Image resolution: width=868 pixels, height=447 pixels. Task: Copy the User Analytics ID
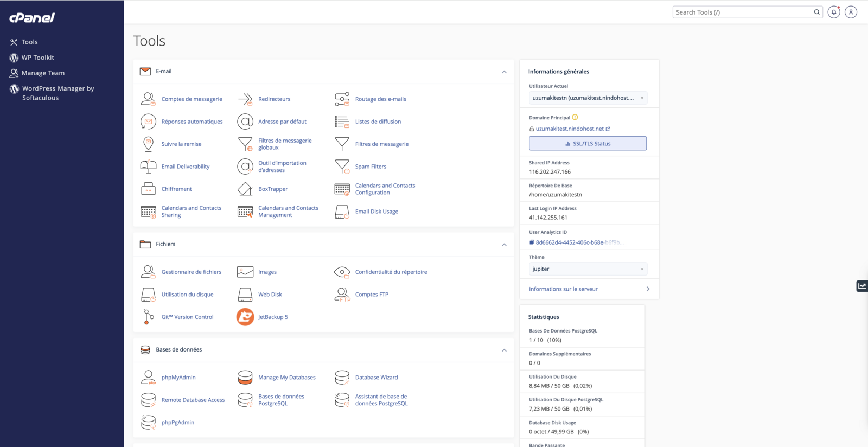click(x=532, y=242)
